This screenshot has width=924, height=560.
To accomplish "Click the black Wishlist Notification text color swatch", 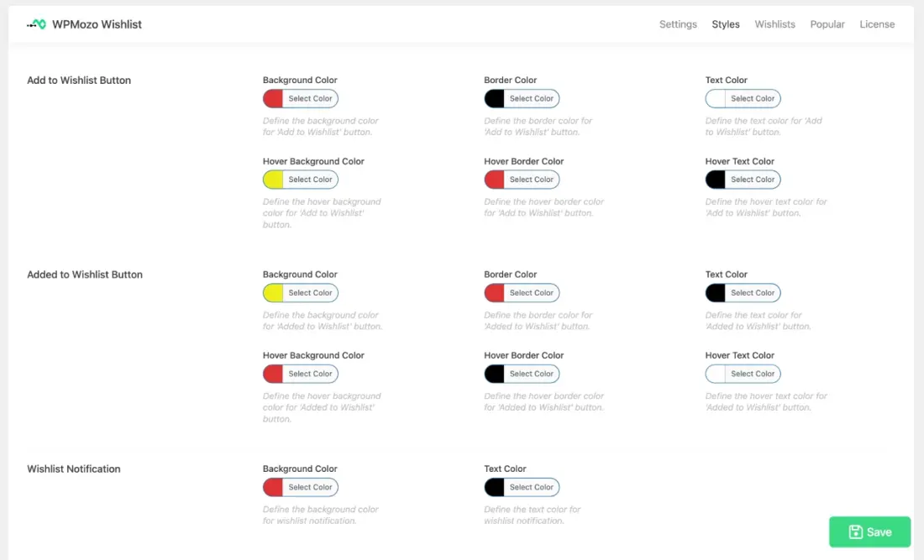I will click(x=495, y=487).
